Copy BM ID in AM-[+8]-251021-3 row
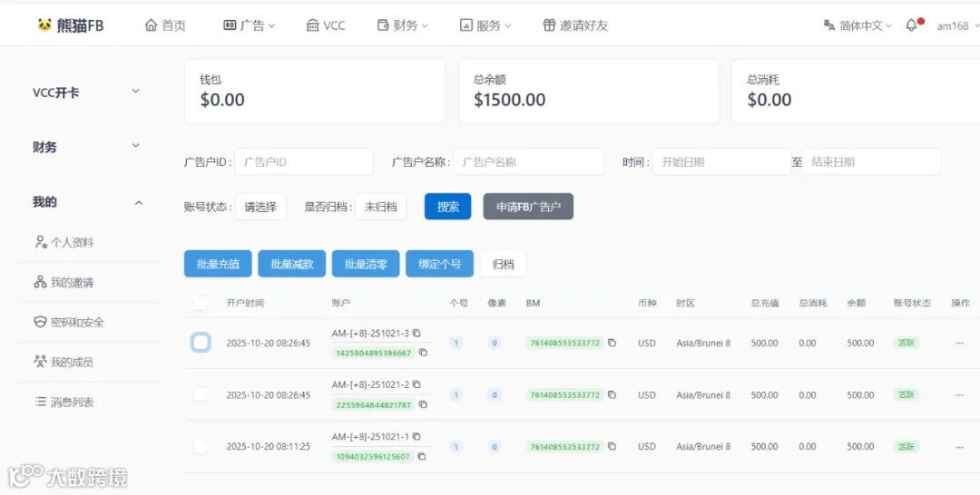980x495 pixels. coord(612,343)
